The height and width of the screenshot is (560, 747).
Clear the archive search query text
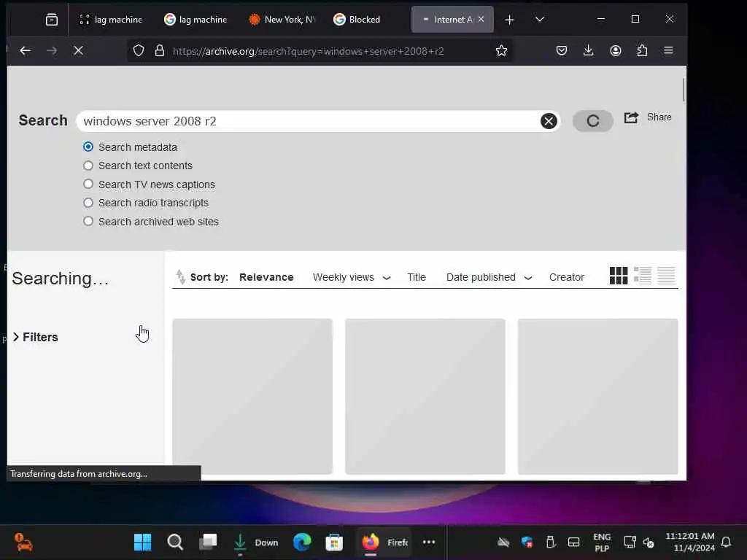point(549,121)
